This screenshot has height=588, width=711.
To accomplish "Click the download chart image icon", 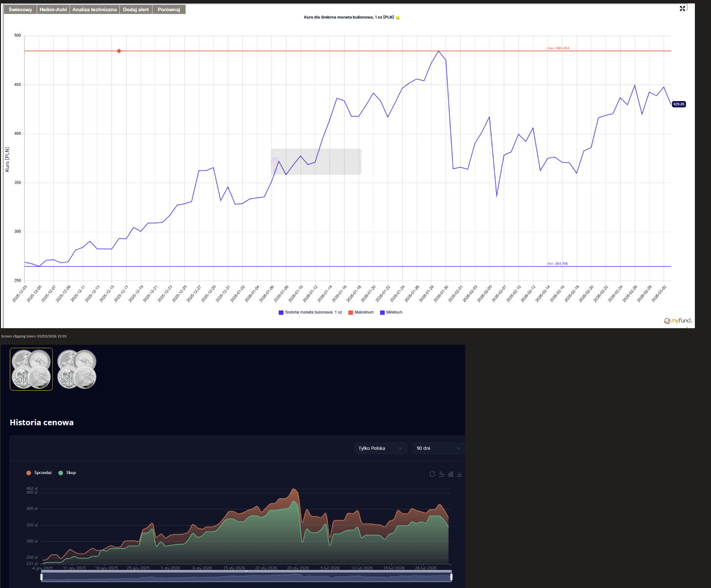I will pyautogui.click(x=459, y=474).
